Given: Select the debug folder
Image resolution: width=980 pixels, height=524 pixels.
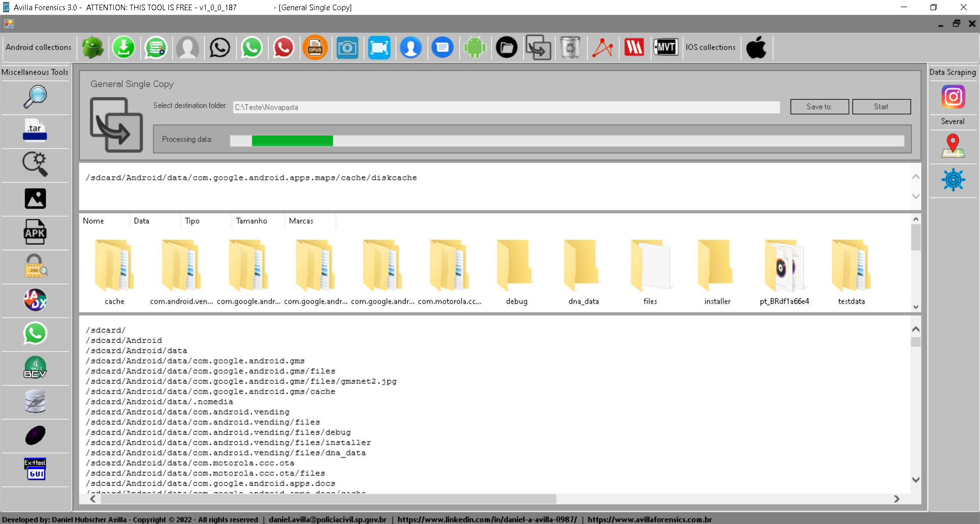Looking at the screenshot, I should (516, 272).
